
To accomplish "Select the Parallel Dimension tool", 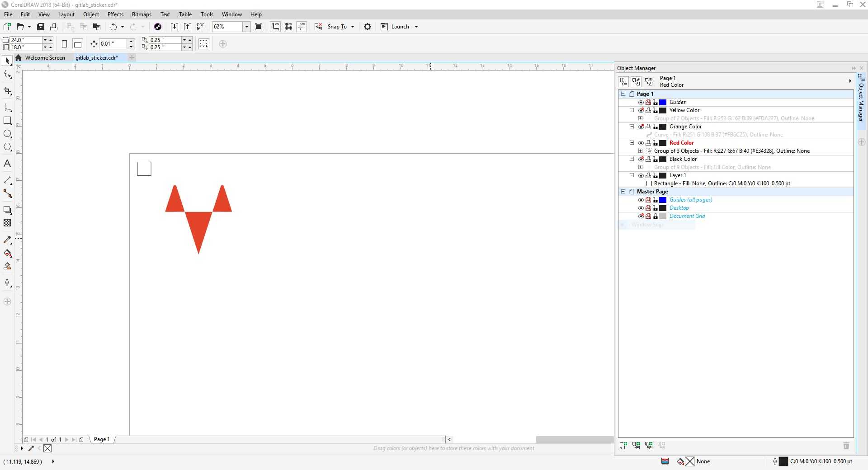I will (x=7, y=180).
